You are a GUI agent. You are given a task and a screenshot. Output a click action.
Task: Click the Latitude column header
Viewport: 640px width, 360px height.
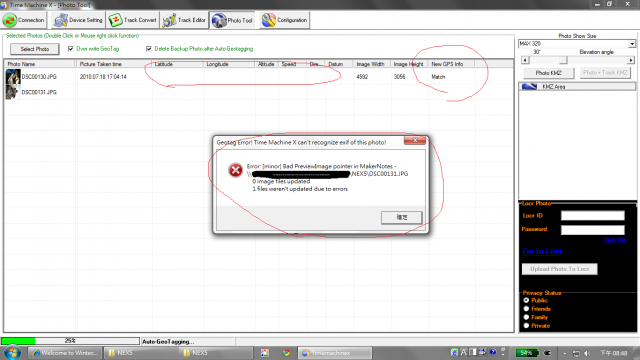click(x=178, y=64)
